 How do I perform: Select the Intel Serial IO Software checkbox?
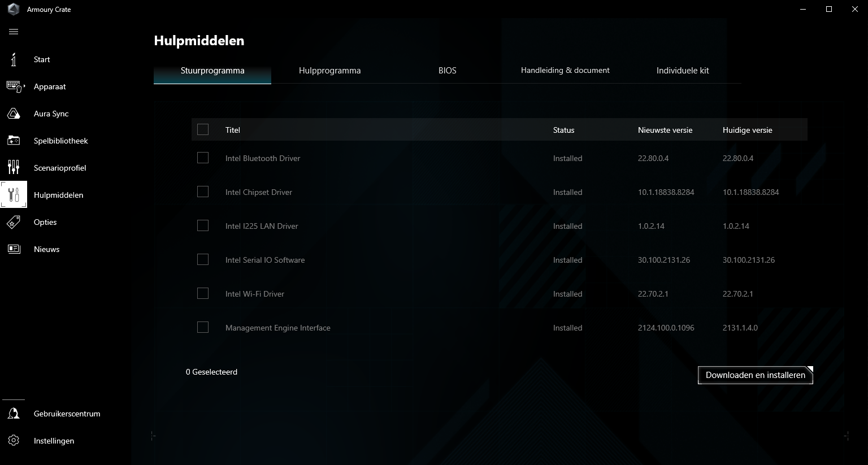(203, 260)
